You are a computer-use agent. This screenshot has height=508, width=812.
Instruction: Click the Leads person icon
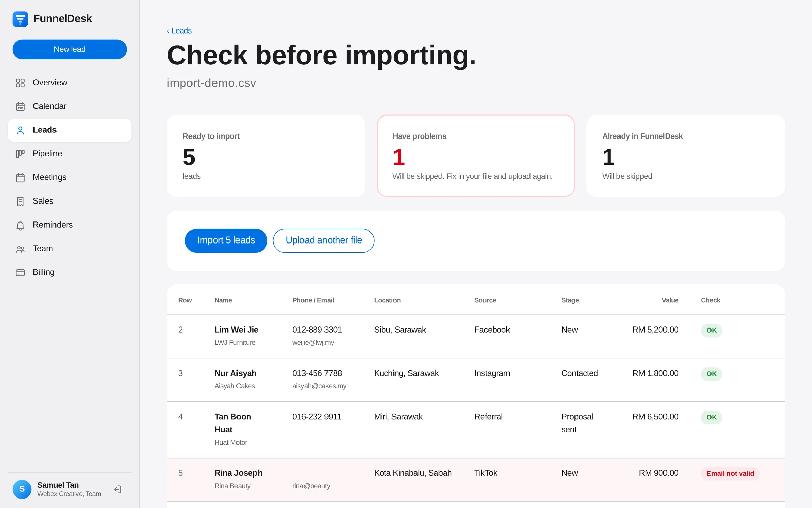(x=20, y=130)
